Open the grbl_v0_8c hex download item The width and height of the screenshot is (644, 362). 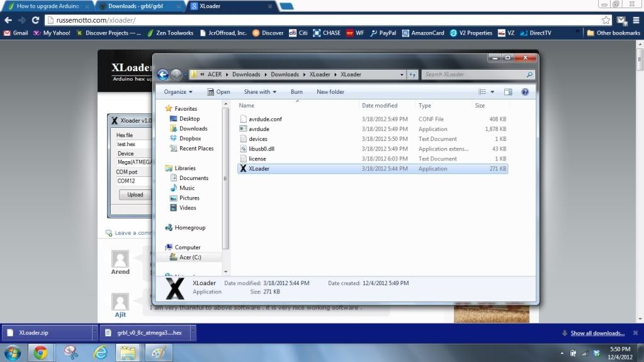pyautogui.click(x=145, y=333)
